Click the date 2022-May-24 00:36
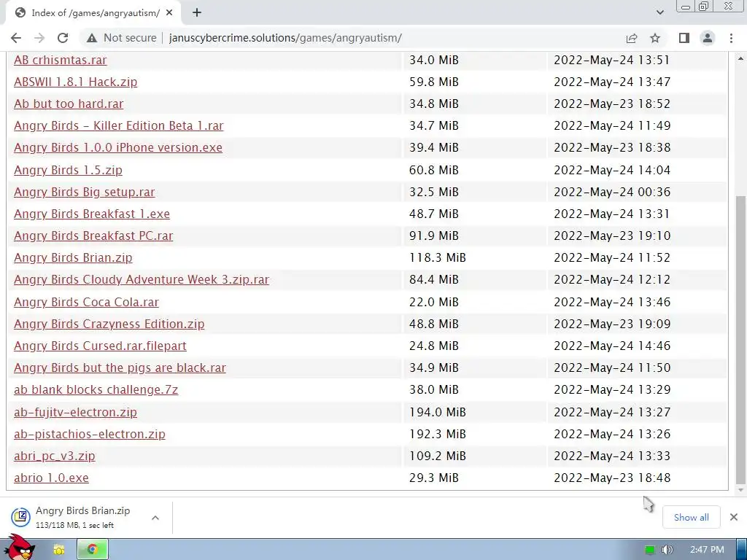This screenshot has height=560, width=747. coord(612,192)
